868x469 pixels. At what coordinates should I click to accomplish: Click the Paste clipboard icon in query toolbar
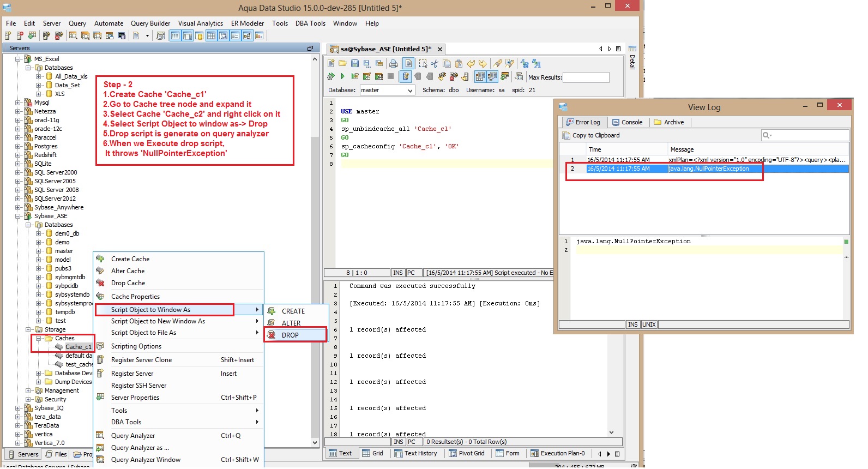[x=459, y=63]
